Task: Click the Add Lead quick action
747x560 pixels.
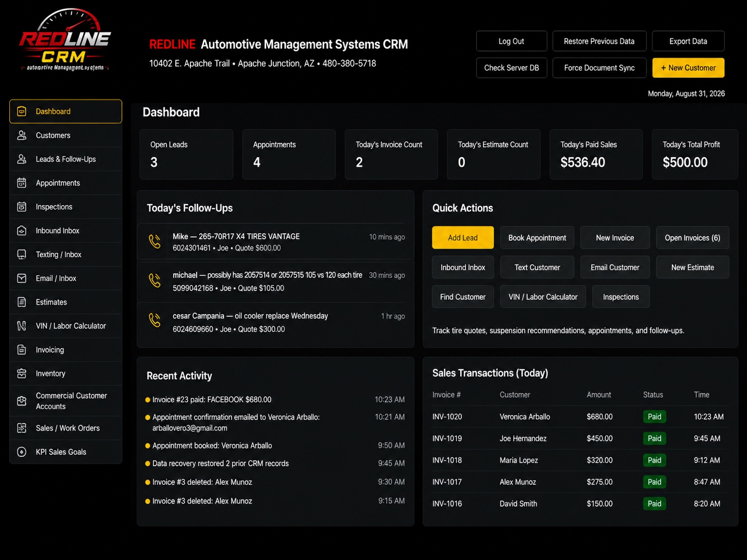Action: pos(463,238)
